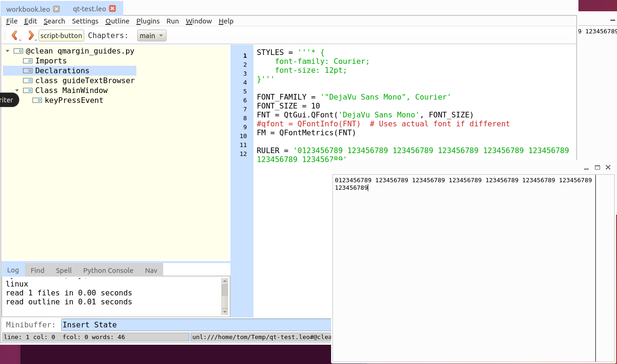The width and height of the screenshot is (617, 364).
Task: Click the node icon beside Class MainWindow
Action: (27, 90)
